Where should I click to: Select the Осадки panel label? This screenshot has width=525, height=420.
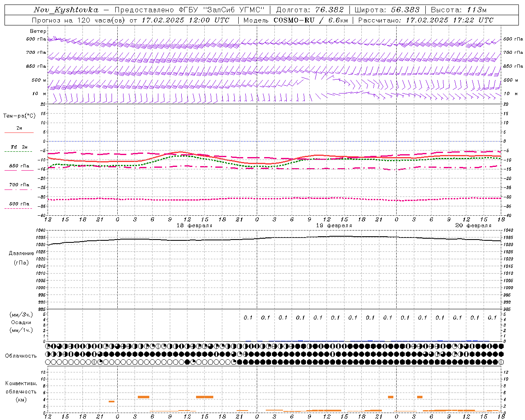(x=21, y=322)
